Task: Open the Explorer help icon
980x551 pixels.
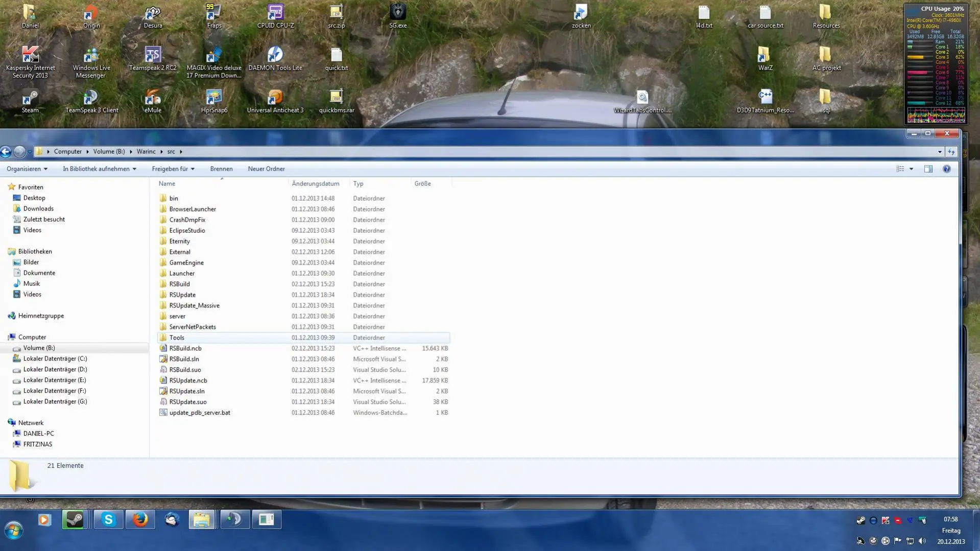Action: [946, 169]
